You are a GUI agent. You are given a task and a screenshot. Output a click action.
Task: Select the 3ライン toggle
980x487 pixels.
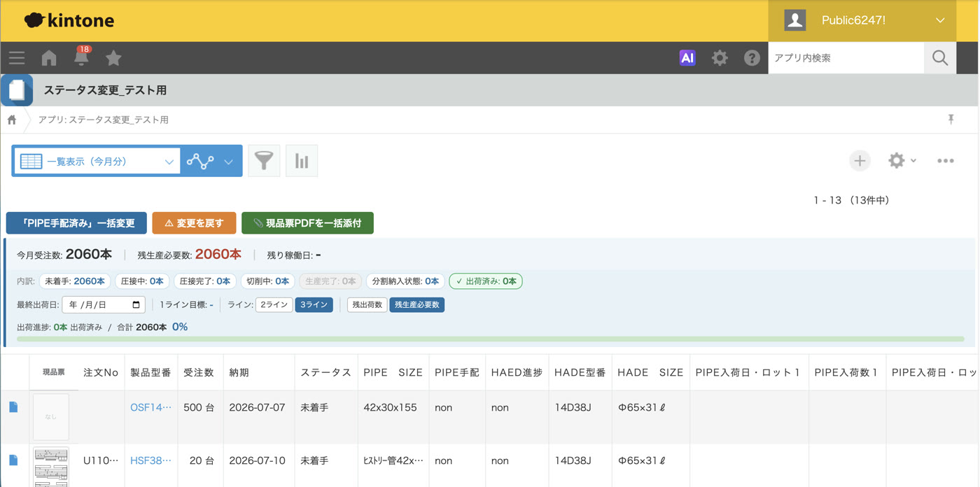(314, 305)
